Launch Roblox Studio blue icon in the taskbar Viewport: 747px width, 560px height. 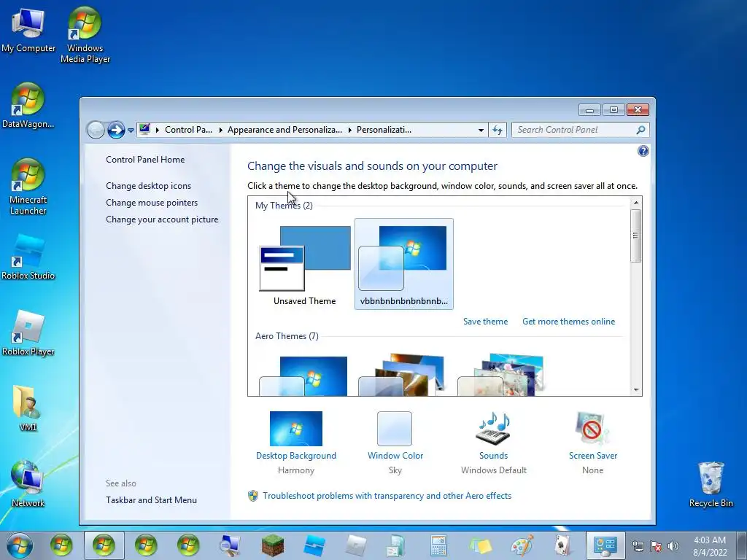tap(314, 545)
